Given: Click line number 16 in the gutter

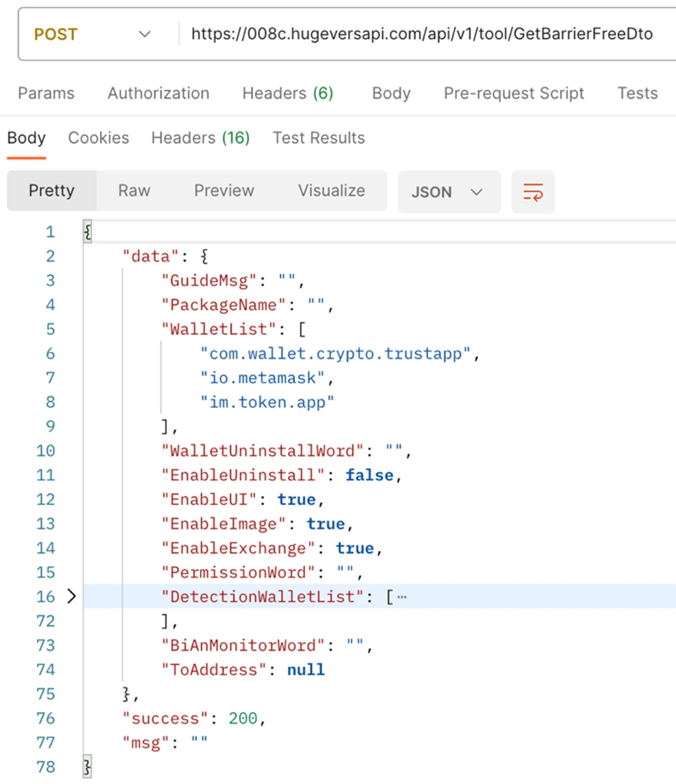Looking at the screenshot, I should pyautogui.click(x=45, y=597).
